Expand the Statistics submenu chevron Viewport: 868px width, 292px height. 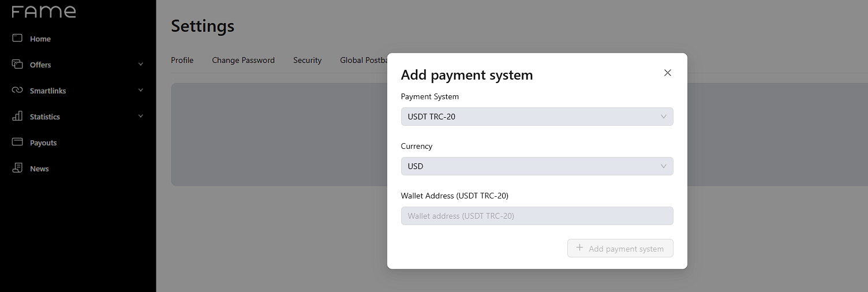141,117
